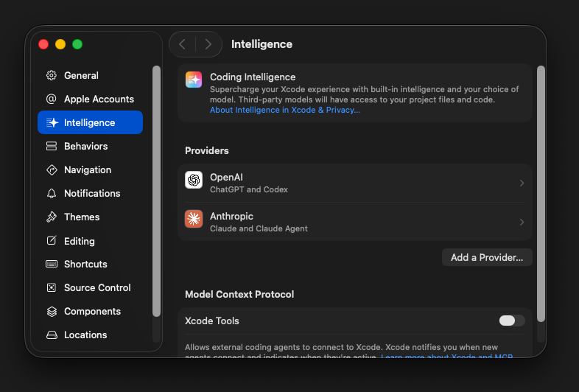This screenshot has height=392, width=579.
Task: Go forward with the right arrow
Action: click(208, 44)
